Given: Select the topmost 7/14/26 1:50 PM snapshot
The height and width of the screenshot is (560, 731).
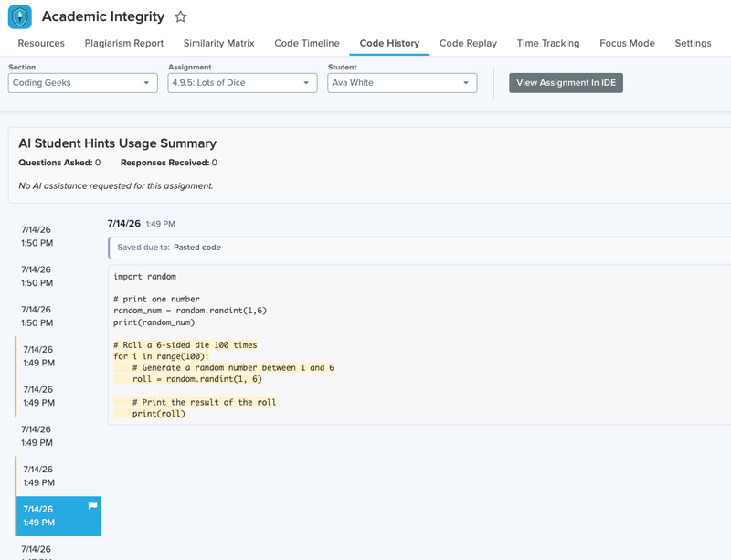Looking at the screenshot, I should pyautogui.click(x=58, y=237).
